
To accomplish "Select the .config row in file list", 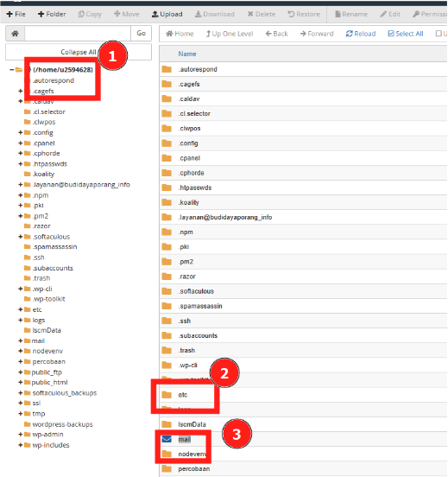I will click(x=303, y=143).
